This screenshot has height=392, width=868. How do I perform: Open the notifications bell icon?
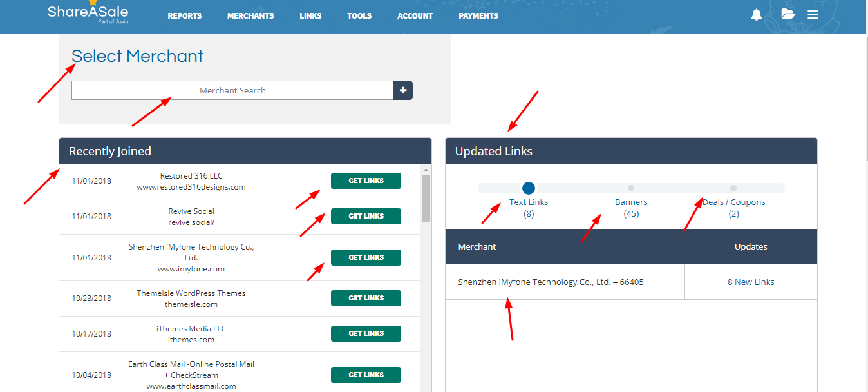pos(757,15)
